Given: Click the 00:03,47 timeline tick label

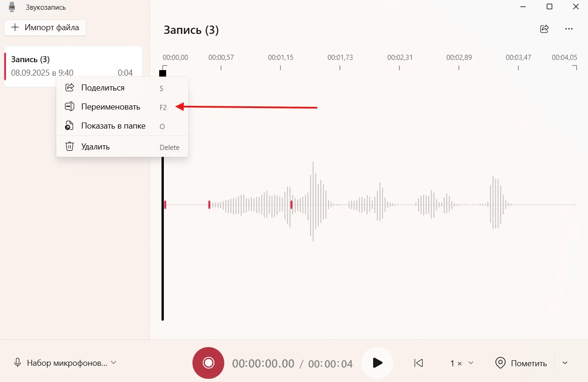Looking at the screenshot, I should [x=518, y=58].
